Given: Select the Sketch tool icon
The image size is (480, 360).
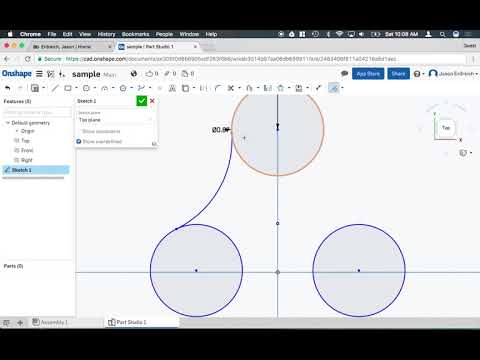Looking at the screenshot, I should click(35, 88).
